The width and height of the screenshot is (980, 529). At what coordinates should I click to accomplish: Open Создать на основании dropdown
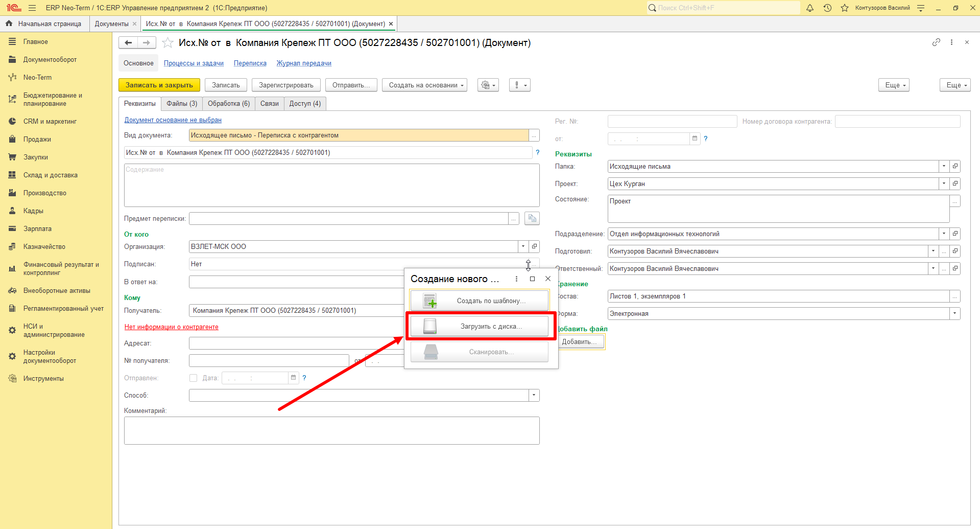click(424, 85)
